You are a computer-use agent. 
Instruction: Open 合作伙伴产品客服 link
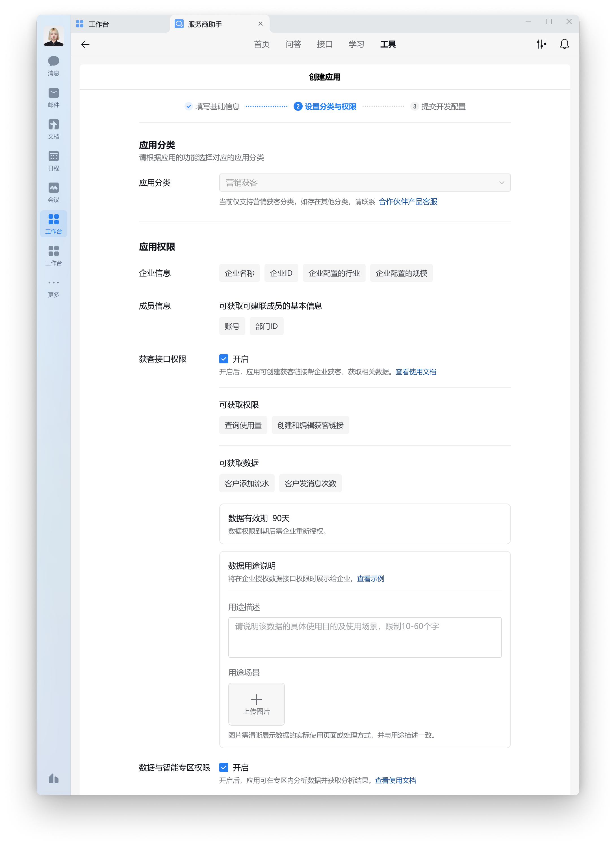pyautogui.click(x=408, y=202)
